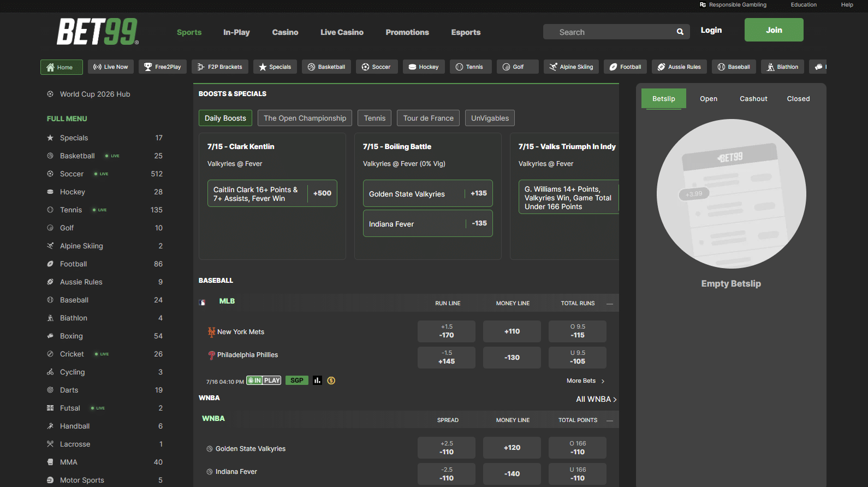Image resolution: width=868 pixels, height=487 pixels.
Task: Click the magnifier icon in the search bar
Action: click(x=680, y=32)
